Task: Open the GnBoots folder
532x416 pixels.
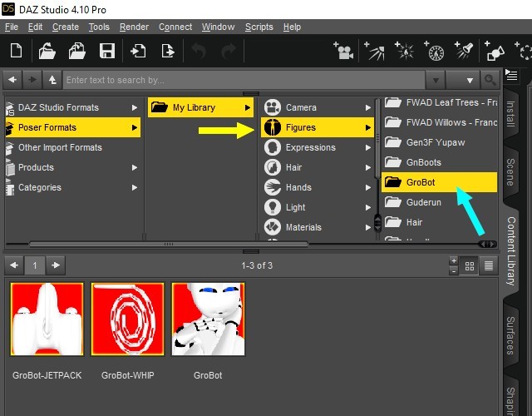Action: pos(440,162)
